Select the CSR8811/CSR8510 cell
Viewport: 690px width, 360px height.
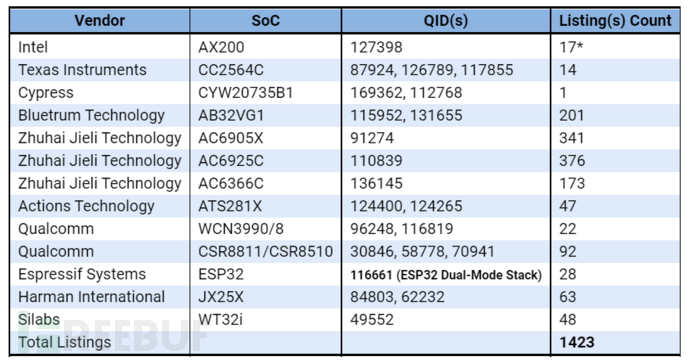tap(265, 252)
